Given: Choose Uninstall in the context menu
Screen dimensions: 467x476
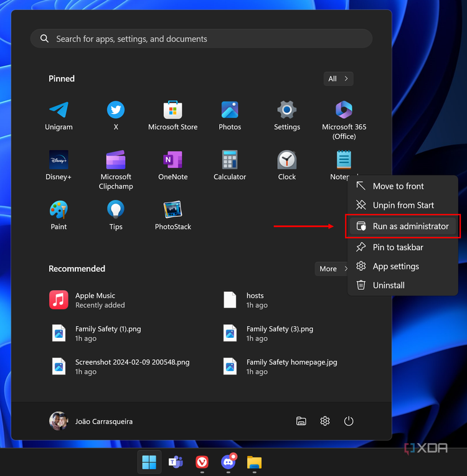Looking at the screenshot, I should coord(403,286).
